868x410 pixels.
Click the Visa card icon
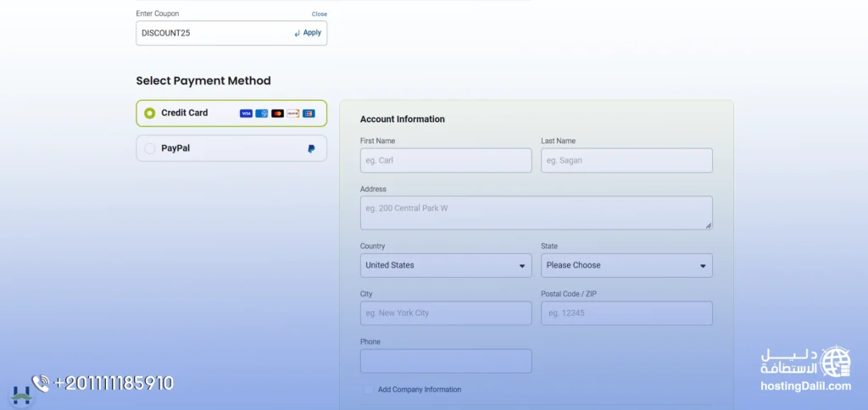click(x=246, y=114)
